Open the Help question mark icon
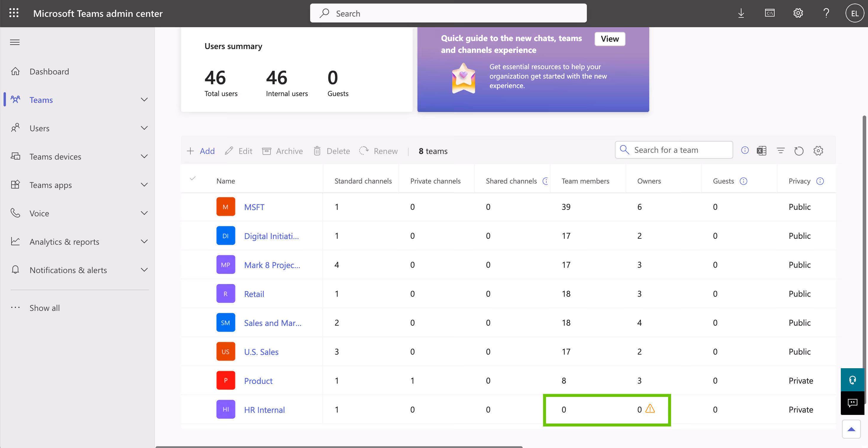868x448 pixels. pos(826,13)
